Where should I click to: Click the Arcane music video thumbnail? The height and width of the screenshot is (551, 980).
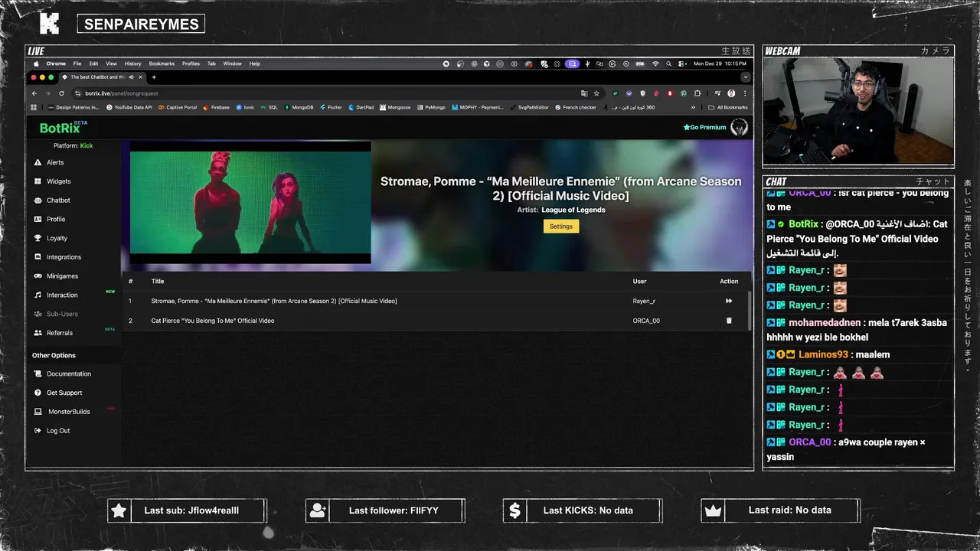(x=250, y=202)
